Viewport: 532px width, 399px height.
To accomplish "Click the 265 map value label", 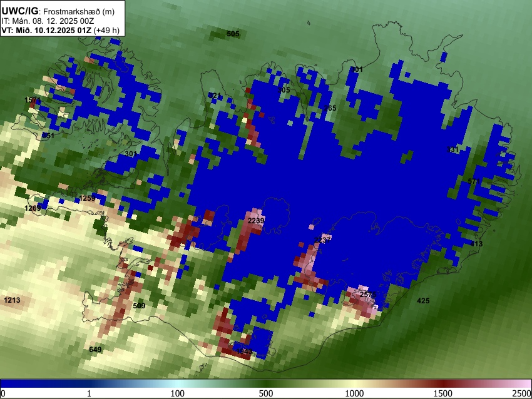I will pos(330,108).
